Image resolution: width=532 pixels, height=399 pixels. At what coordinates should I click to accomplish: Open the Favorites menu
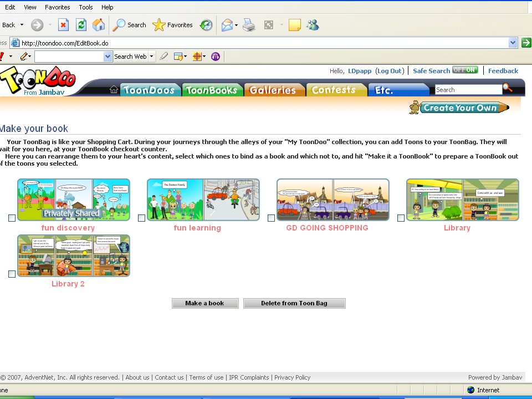[57, 7]
